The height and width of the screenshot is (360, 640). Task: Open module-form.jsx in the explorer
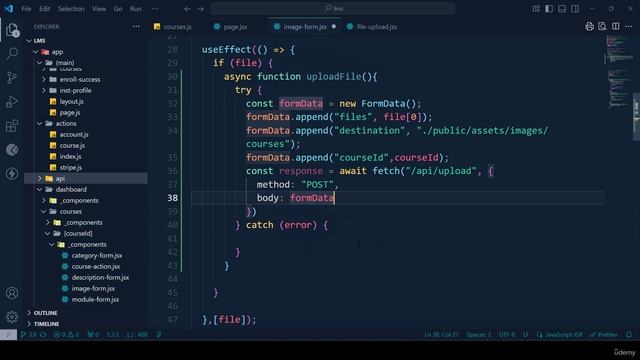[95, 300]
